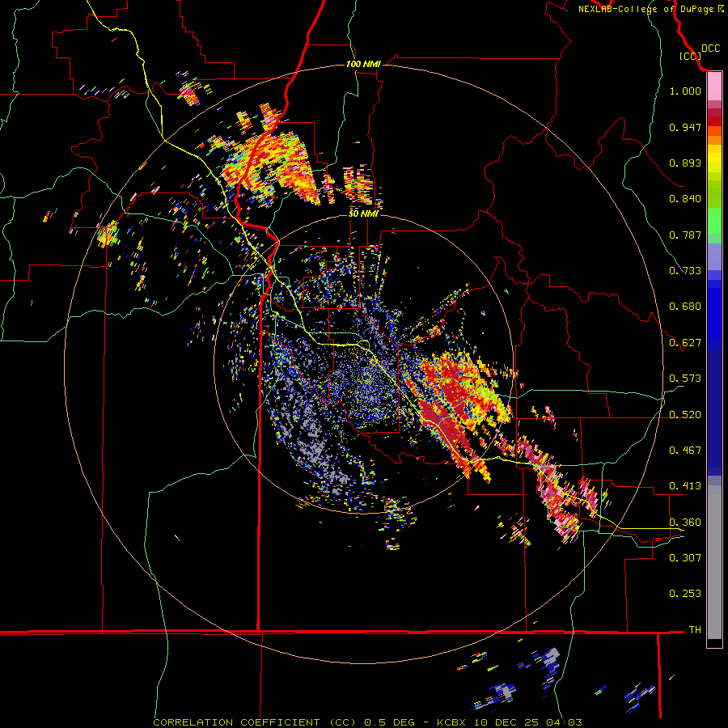Click the 0.573 scale value

(x=685, y=379)
